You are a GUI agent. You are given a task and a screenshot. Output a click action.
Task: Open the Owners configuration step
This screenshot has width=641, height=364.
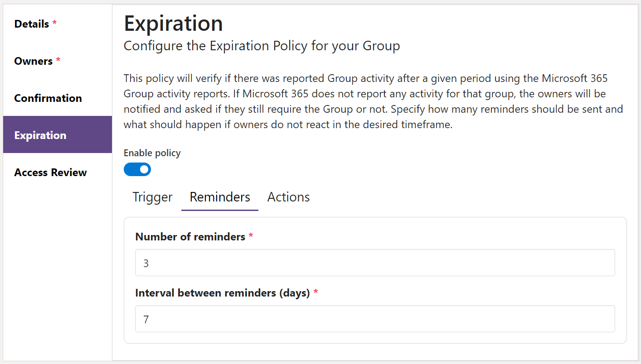tap(33, 61)
